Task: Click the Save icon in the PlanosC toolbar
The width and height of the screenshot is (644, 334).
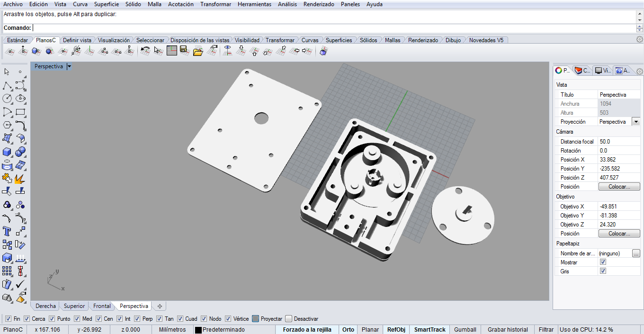Action: tap(185, 51)
